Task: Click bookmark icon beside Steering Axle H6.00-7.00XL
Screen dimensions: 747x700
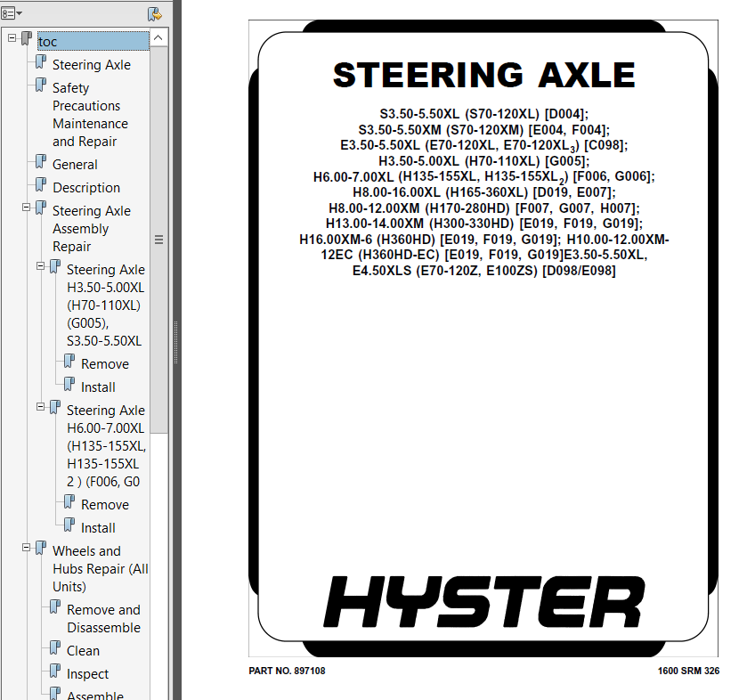Action: [55, 408]
